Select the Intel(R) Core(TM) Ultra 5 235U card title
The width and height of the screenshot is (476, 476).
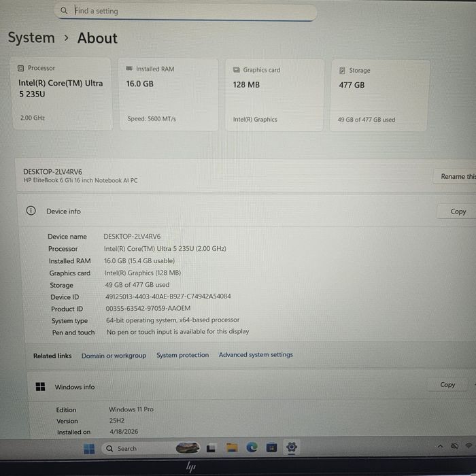point(61,88)
